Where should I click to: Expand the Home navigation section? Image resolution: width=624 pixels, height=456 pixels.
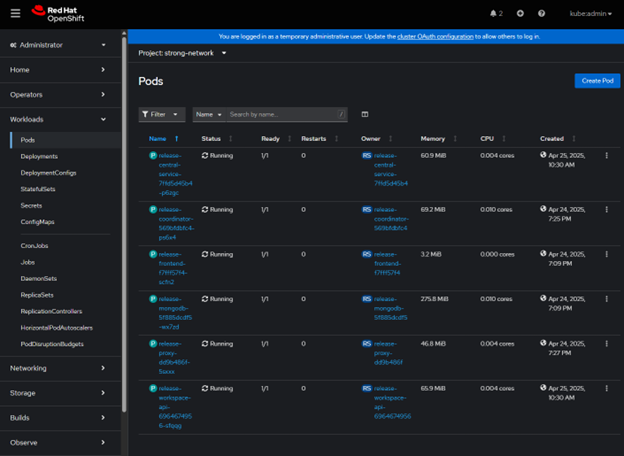(x=58, y=70)
